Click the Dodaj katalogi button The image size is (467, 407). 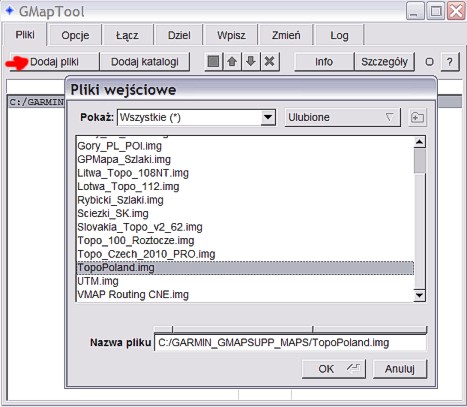(145, 62)
